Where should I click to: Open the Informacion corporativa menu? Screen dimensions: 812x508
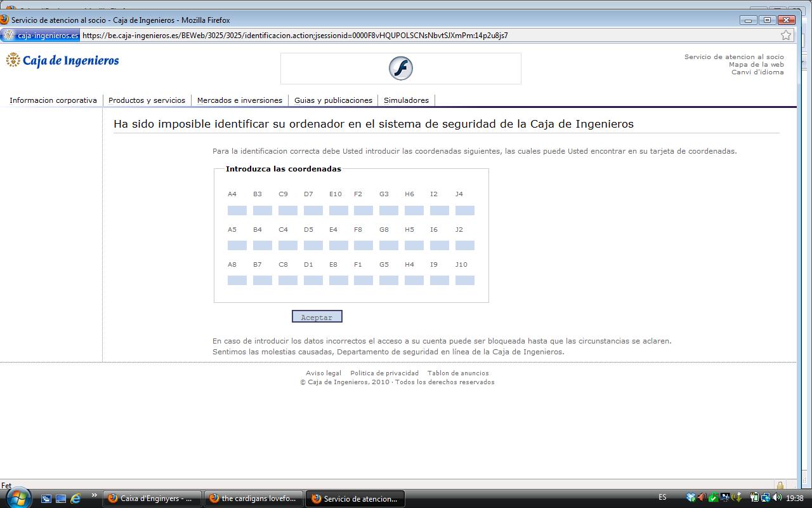[x=53, y=100]
